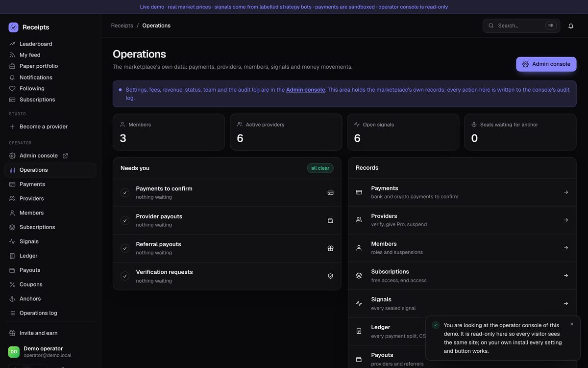Viewport: 588px width, 368px height.
Task: Click the people icon on Active providers card
Action: 240,125
